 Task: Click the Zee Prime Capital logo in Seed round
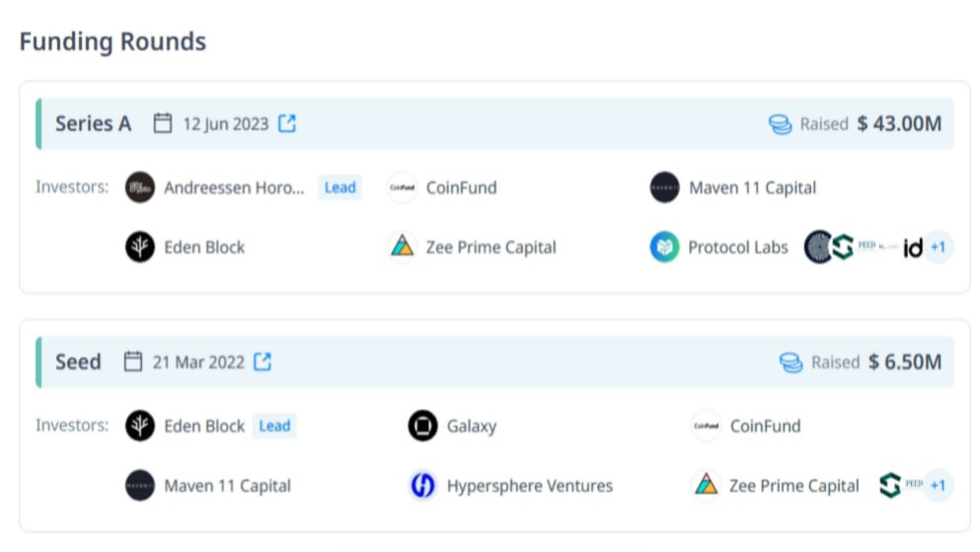point(707,485)
